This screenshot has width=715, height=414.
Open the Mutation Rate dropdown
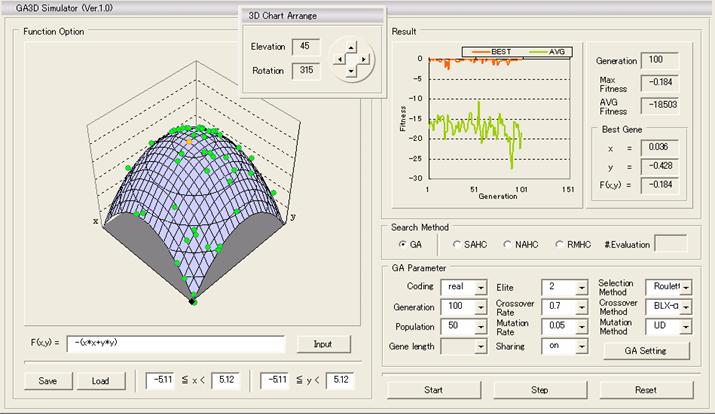pos(582,327)
